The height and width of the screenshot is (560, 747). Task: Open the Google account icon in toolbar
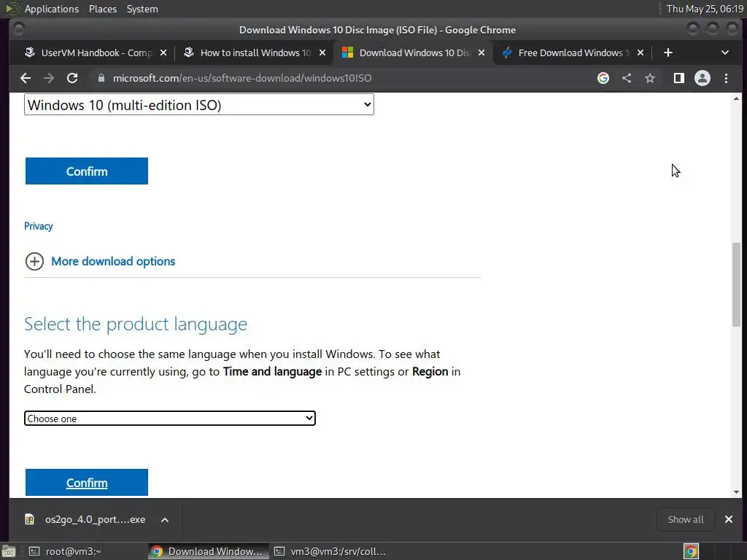pyautogui.click(x=603, y=78)
